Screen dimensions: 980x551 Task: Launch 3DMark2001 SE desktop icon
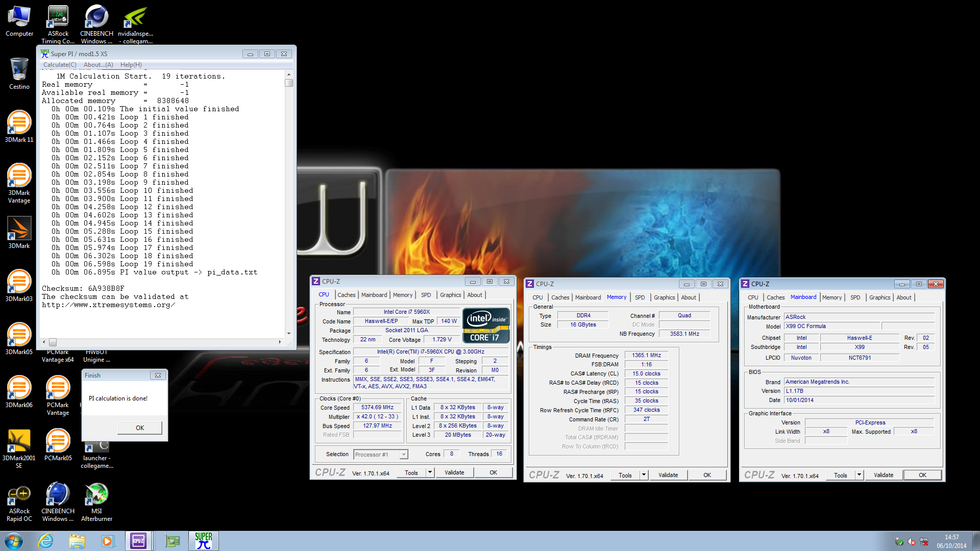[x=19, y=449]
